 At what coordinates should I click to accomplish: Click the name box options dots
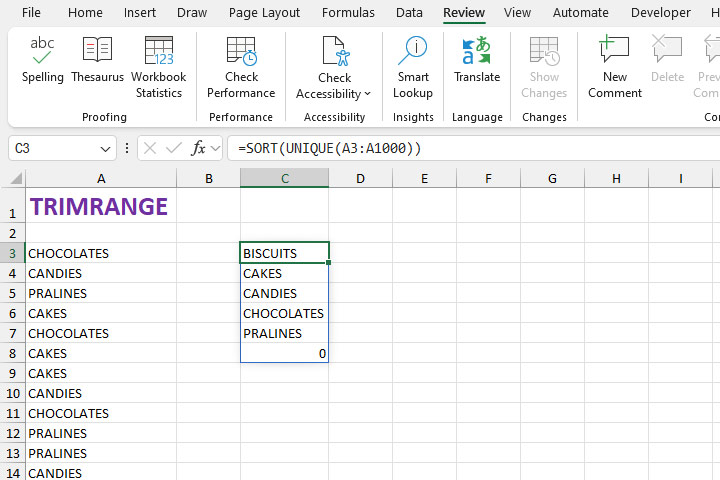[x=127, y=148]
